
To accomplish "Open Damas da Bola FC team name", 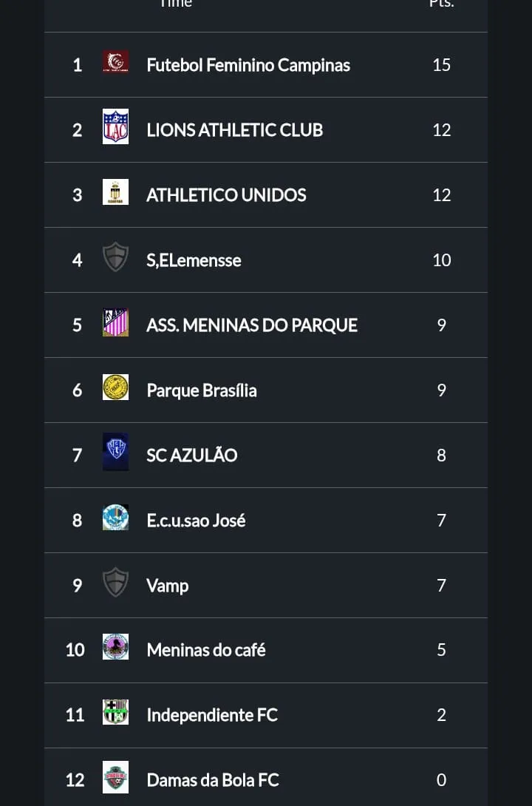I will point(213,780).
